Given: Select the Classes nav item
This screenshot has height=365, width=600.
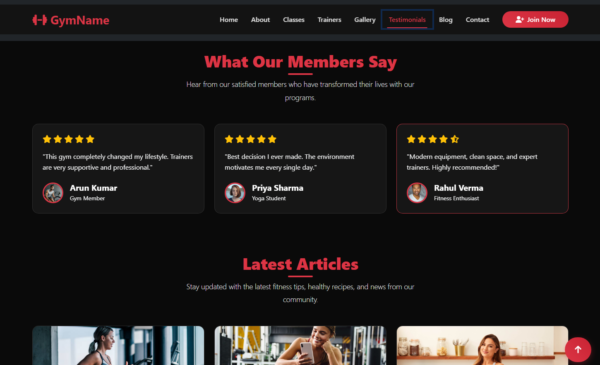Looking at the screenshot, I should [293, 20].
